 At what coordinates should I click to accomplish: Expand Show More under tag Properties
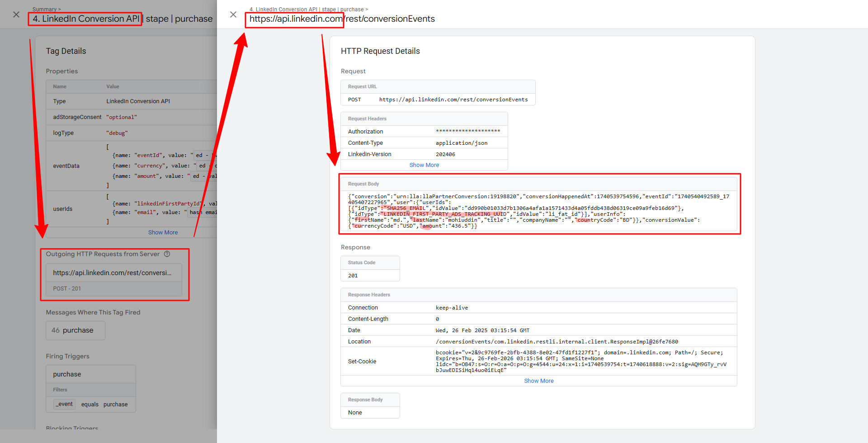pos(163,233)
